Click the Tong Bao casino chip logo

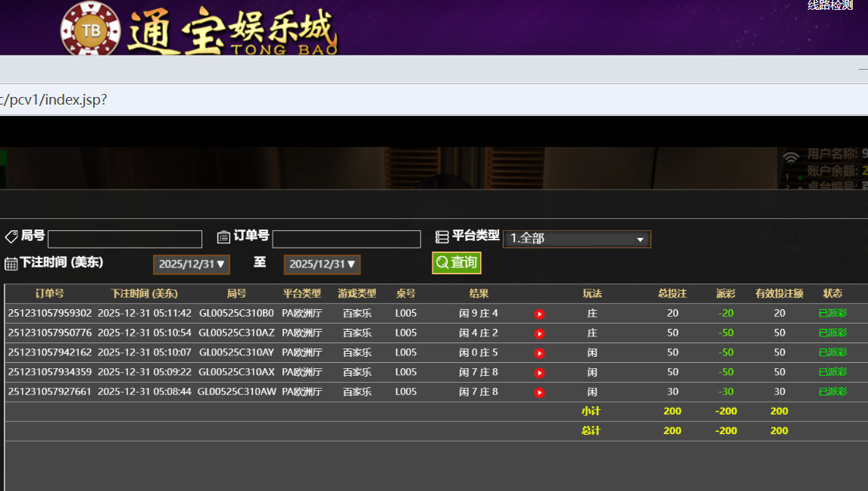(x=91, y=30)
